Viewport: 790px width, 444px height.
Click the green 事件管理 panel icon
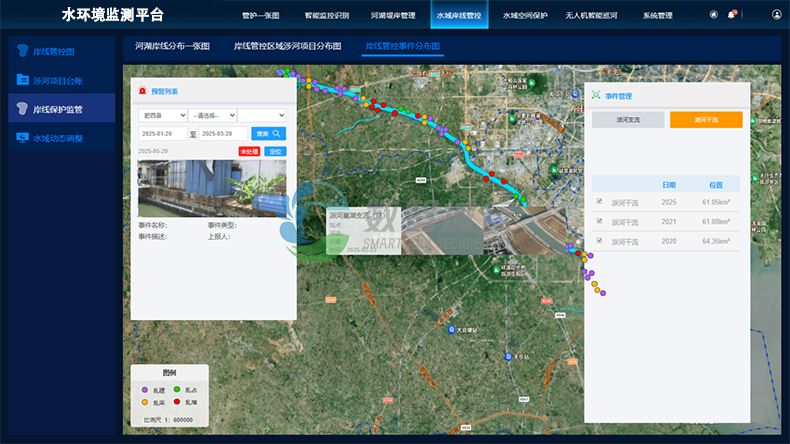597,96
